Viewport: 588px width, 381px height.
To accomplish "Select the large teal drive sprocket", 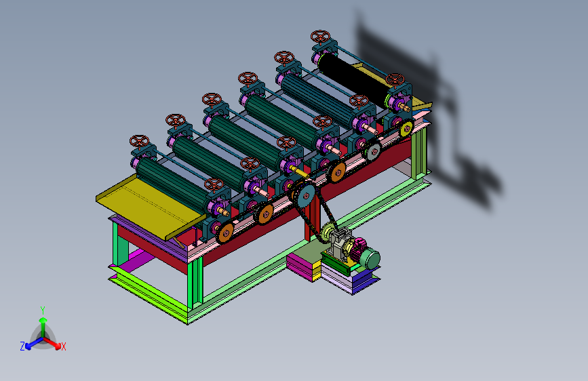I will (x=306, y=195).
